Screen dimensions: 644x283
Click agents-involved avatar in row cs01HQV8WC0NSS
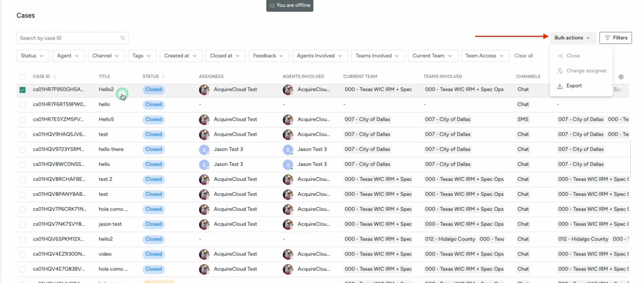pos(288,165)
